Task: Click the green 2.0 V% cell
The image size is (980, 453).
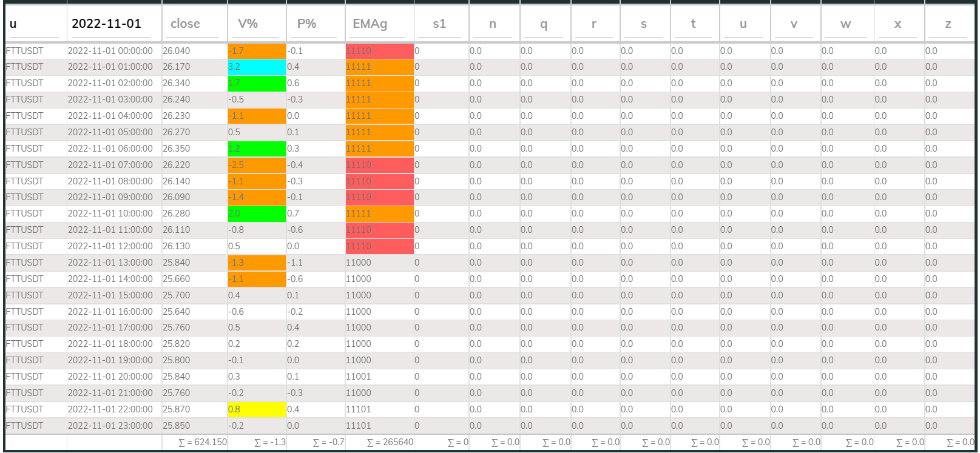Action: click(x=256, y=213)
